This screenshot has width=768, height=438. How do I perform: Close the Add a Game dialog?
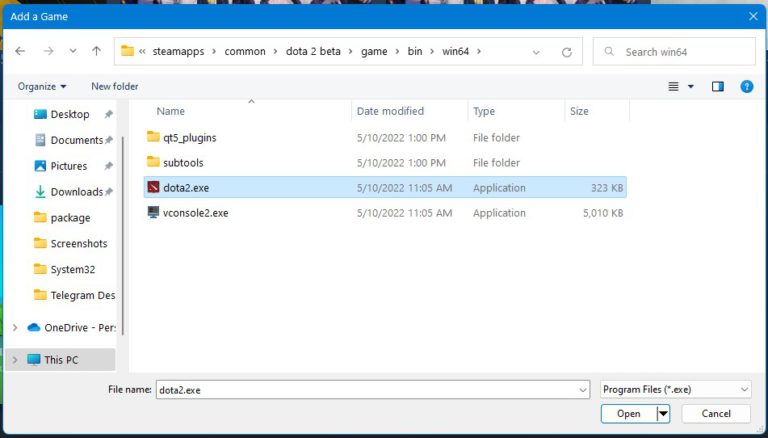coord(753,17)
